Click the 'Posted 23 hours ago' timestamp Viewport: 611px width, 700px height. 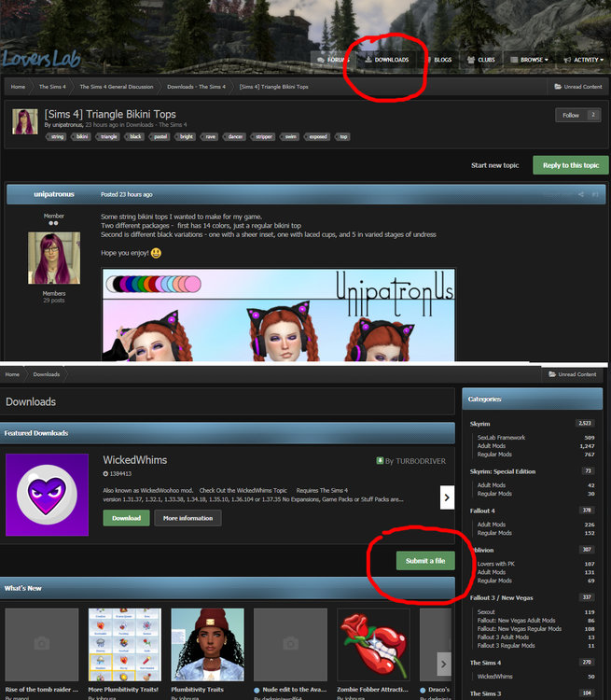(x=127, y=195)
